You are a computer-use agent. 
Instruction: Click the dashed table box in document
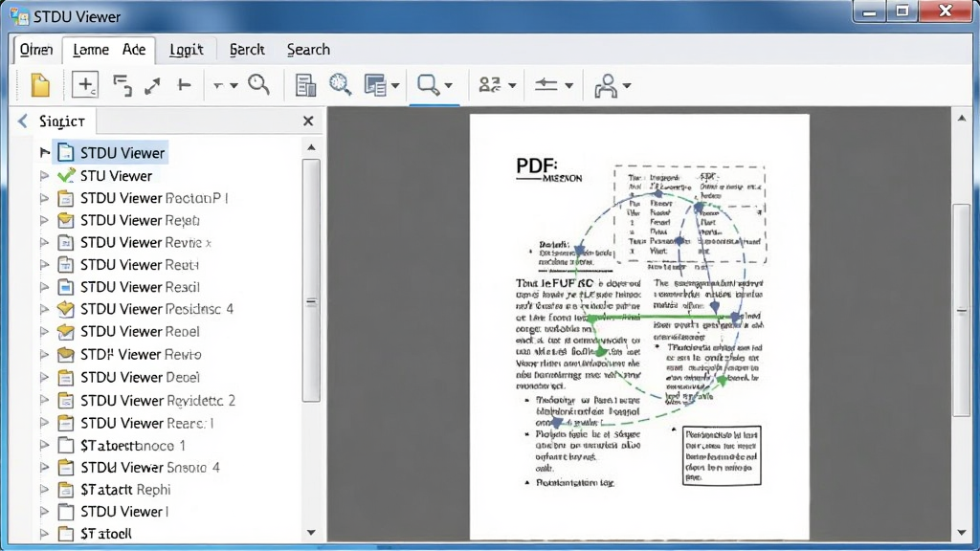[690, 213]
